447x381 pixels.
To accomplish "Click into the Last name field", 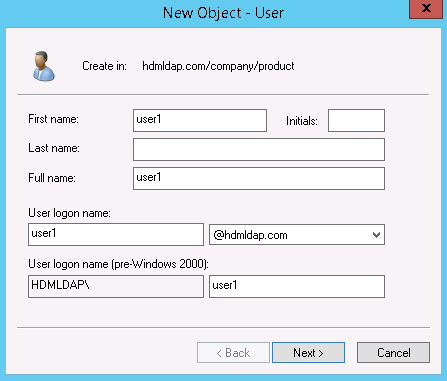I will point(259,149).
